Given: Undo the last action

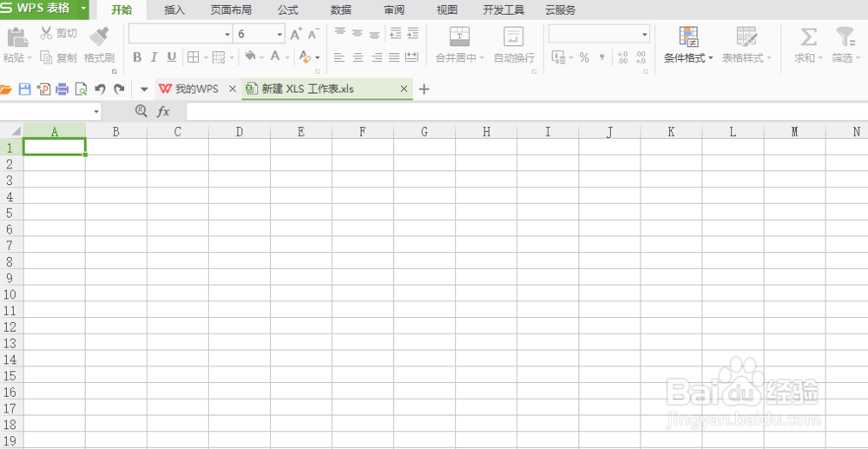Looking at the screenshot, I should pos(100,89).
